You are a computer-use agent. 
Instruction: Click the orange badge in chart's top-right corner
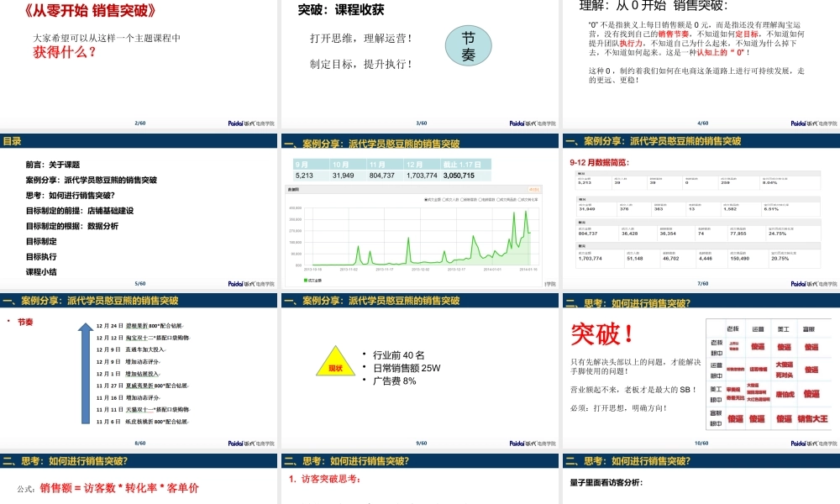[x=534, y=187]
